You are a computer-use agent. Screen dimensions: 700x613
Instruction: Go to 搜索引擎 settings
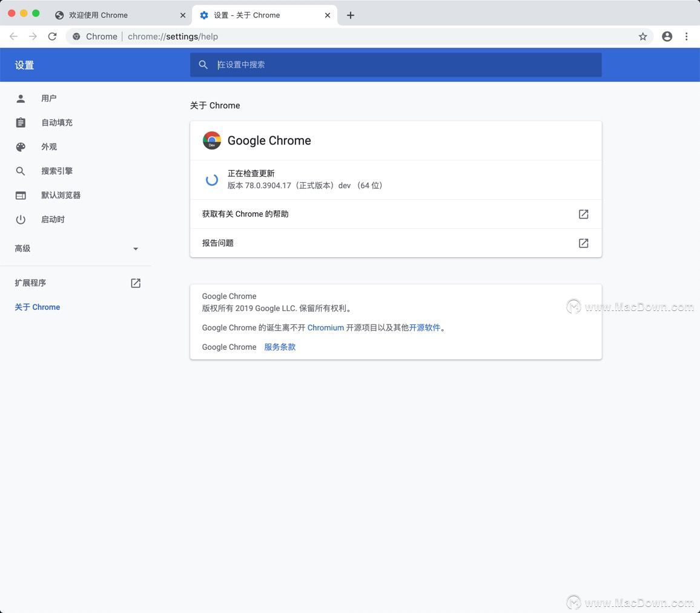point(56,171)
